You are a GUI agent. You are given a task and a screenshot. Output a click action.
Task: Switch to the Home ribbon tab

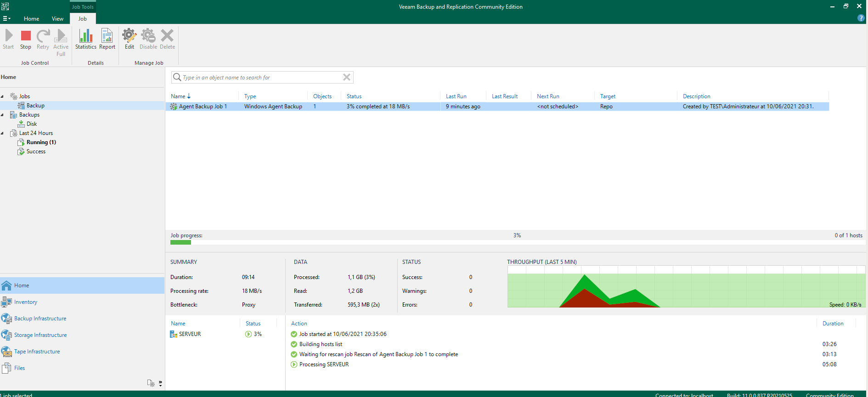pos(31,19)
